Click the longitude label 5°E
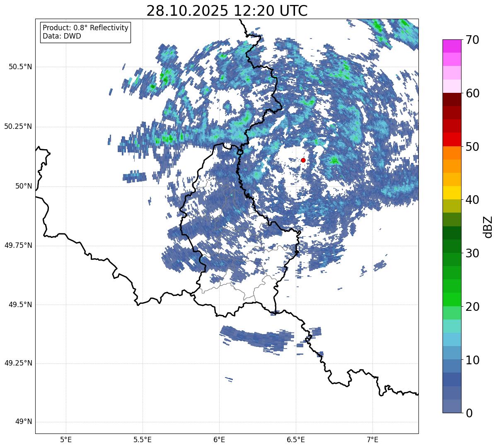The image size is (498, 448). click(66, 439)
